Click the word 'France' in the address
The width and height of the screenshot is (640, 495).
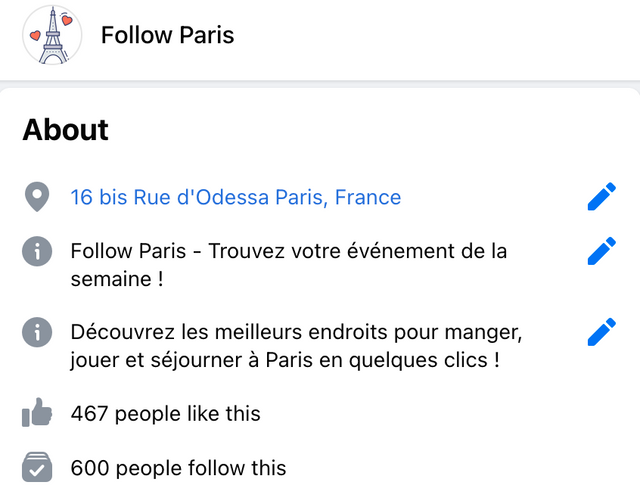(368, 197)
